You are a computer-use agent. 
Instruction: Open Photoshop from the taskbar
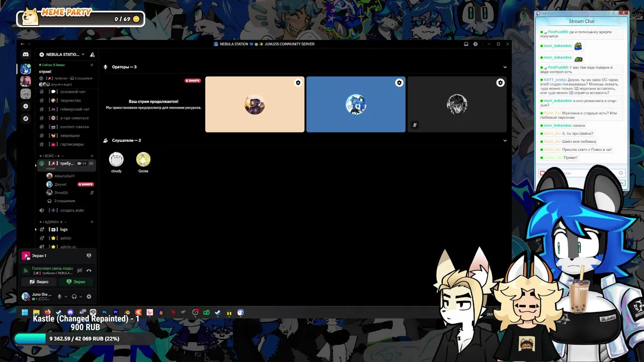point(104,312)
